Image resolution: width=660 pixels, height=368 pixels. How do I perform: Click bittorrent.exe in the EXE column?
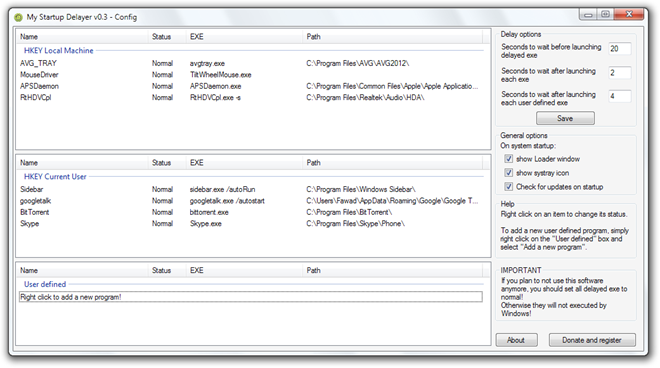tap(209, 212)
